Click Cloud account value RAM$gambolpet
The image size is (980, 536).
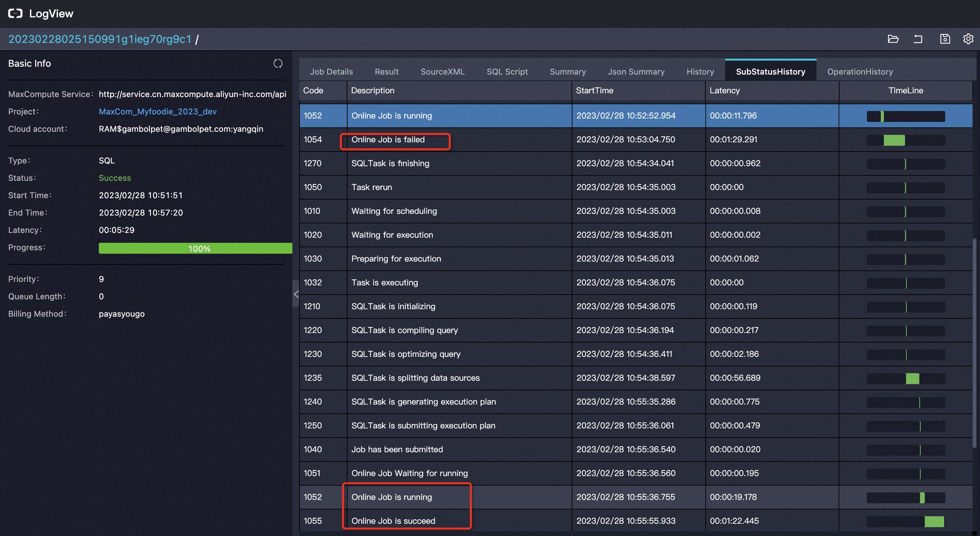tap(181, 129)
